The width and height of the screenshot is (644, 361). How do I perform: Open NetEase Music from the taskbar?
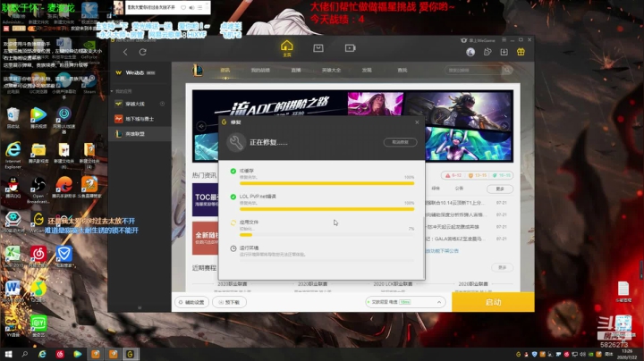pos(60,354)
